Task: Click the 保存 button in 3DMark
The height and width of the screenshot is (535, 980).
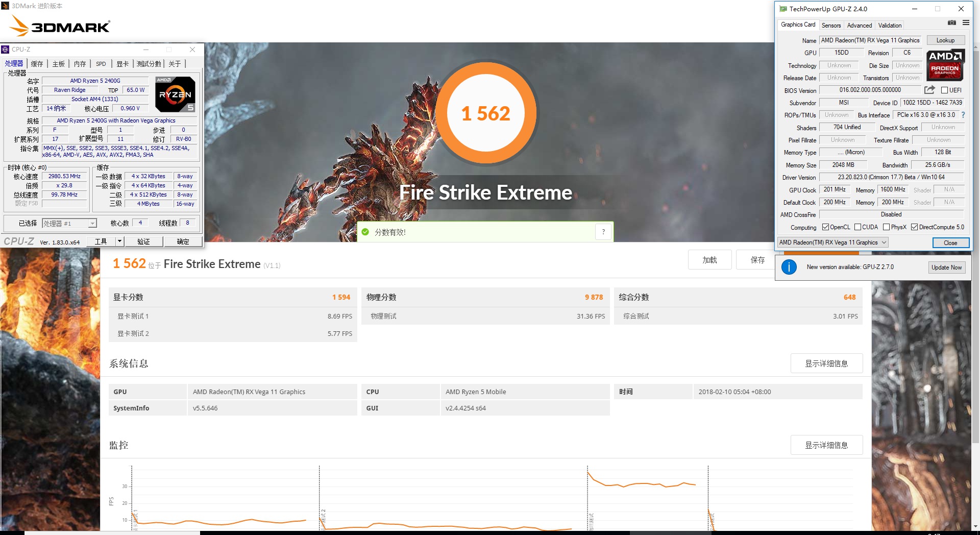Action: tap(757, 260)
